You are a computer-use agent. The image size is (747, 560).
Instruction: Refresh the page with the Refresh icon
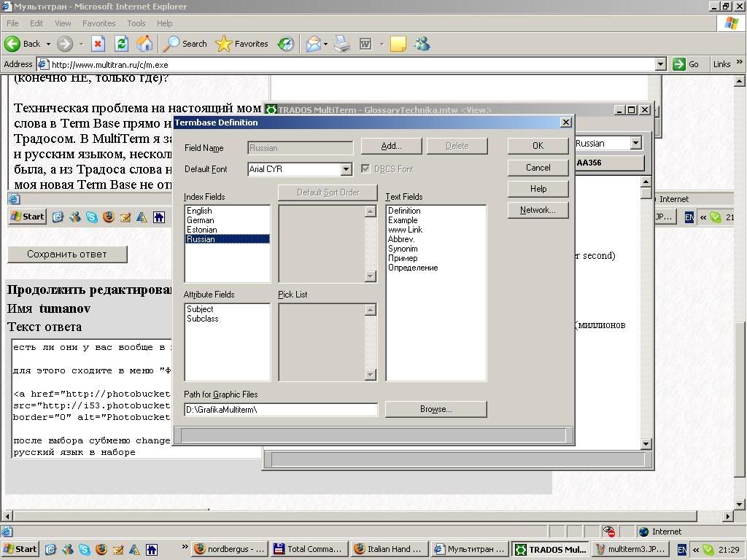122,44
